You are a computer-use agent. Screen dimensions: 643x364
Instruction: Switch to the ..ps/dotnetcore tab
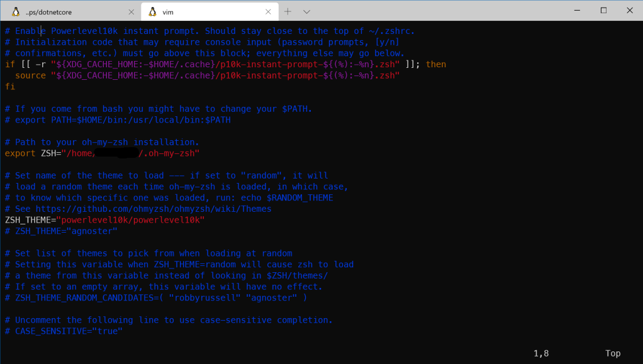click(69, 11)
